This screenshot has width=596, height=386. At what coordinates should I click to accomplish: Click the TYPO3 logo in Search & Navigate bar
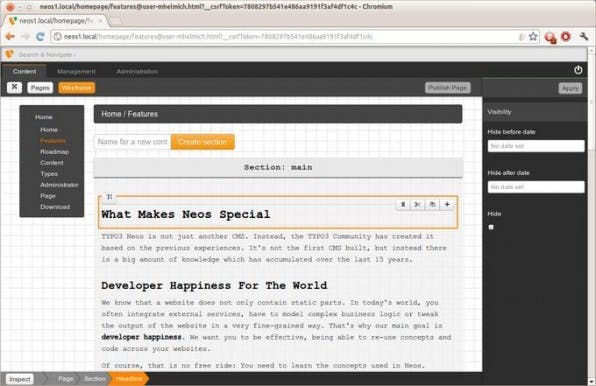[x=10, y=54]
